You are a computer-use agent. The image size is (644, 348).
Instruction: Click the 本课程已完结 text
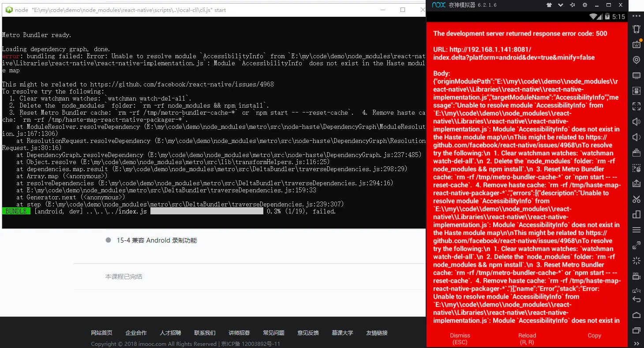coord(124,277)
